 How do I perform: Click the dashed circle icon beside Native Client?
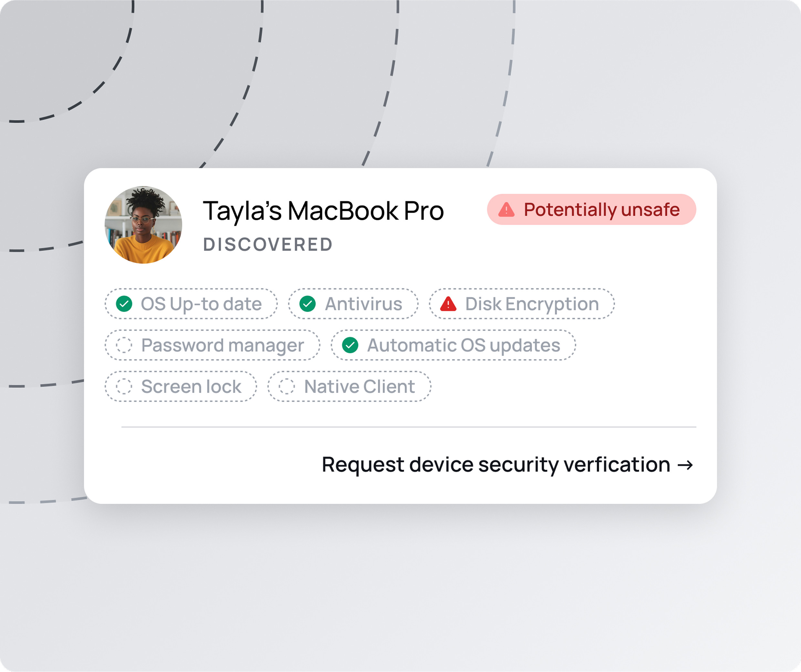[x=287, y=386]
